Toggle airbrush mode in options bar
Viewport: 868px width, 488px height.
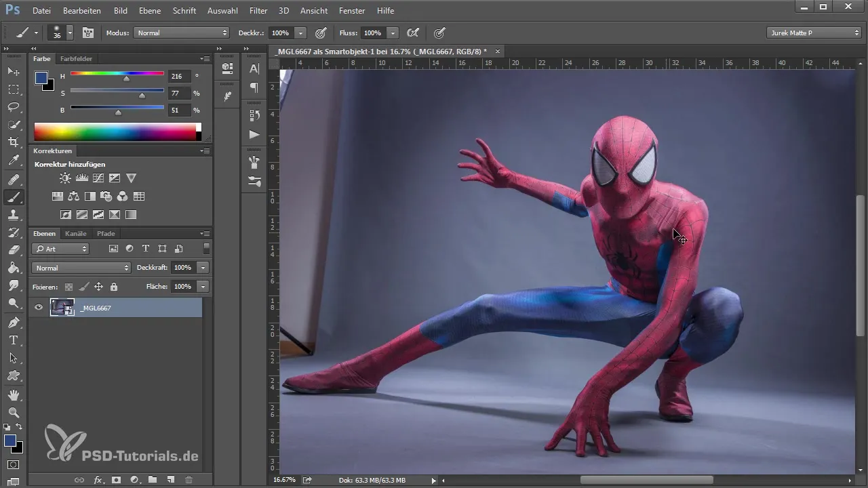point(412,33)
